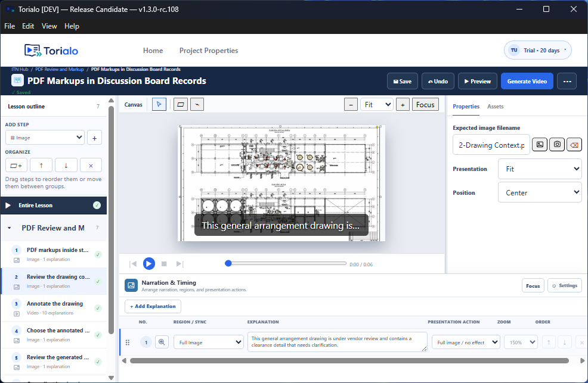588x383 pixels.
Task: Collapse the PDF Review and M group
Action: click(x=10, y=228)
